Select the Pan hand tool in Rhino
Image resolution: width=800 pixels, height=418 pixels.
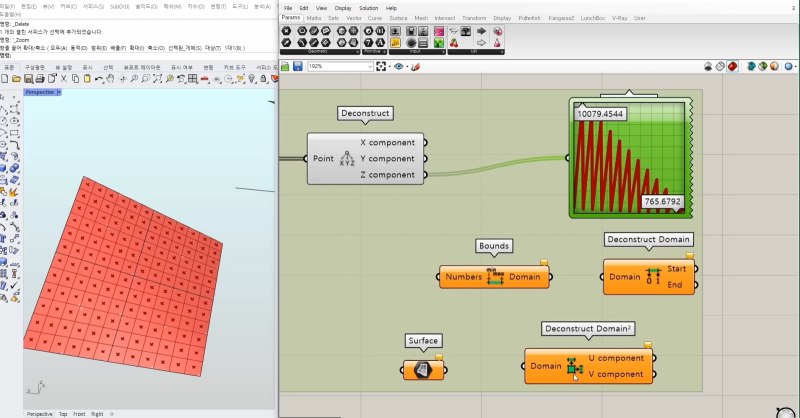110,78
